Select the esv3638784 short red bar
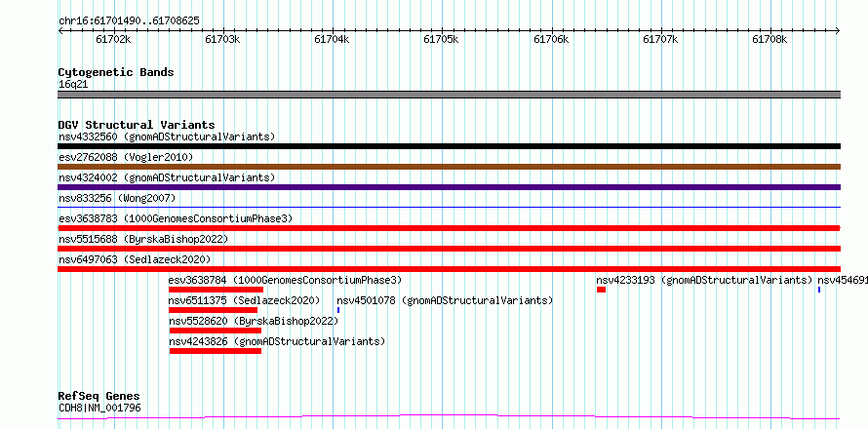The height and width of the screenshot is (429, 868). 216,290
